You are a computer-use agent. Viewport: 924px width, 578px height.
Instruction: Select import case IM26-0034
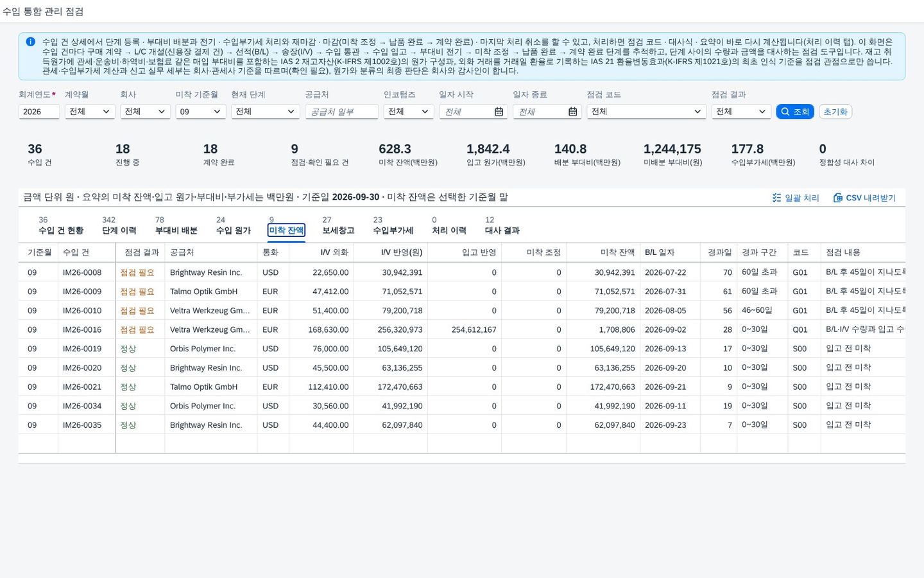click(x=82, y=406)
